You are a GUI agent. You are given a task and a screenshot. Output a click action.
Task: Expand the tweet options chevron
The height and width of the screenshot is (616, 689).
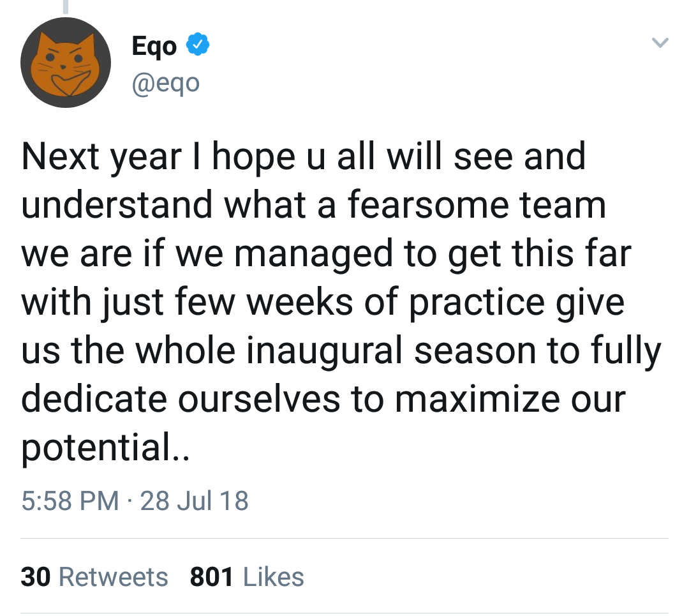point(660,44)
